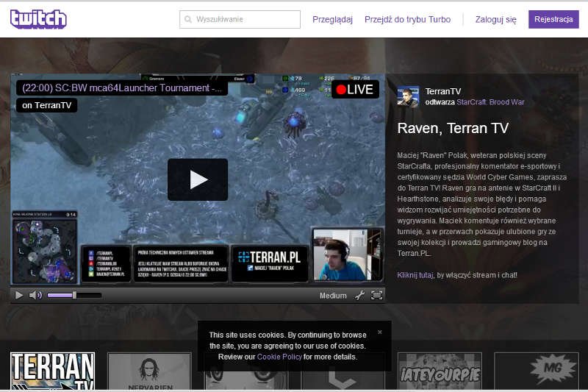Open player settings wrench icon

click(x=359, y=296)
